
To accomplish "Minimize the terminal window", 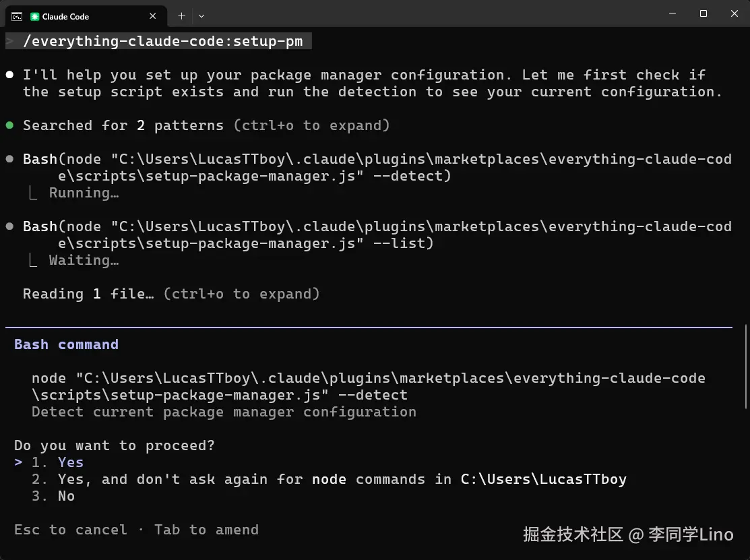I will (672, 13).
